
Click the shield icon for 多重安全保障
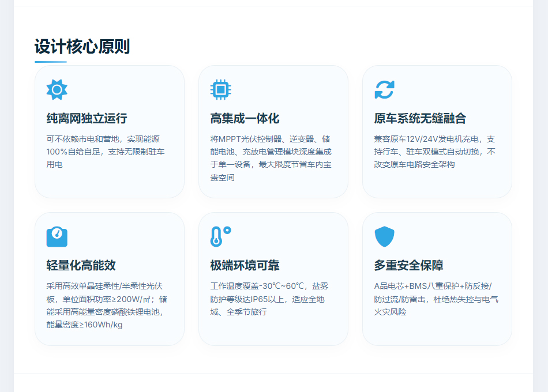[384, 237]
